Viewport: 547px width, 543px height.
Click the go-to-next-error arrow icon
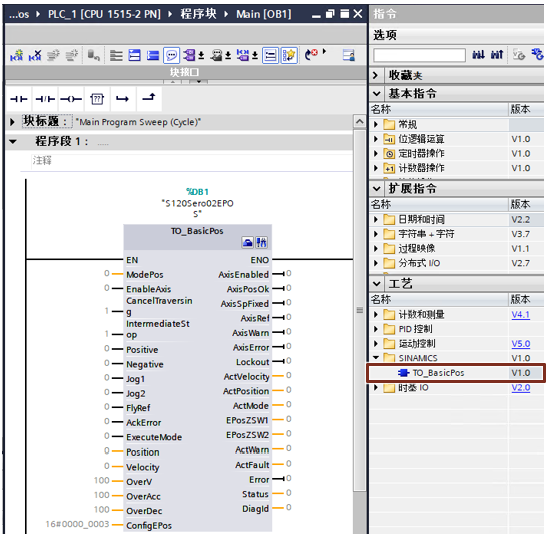pos(311,55)
